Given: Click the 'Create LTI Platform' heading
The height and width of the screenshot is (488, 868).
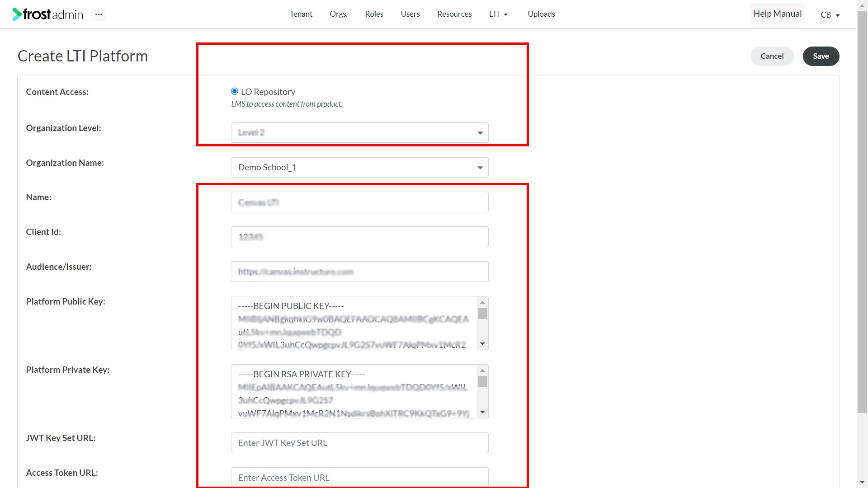Looking at the screenshot, I should [83, 56].
